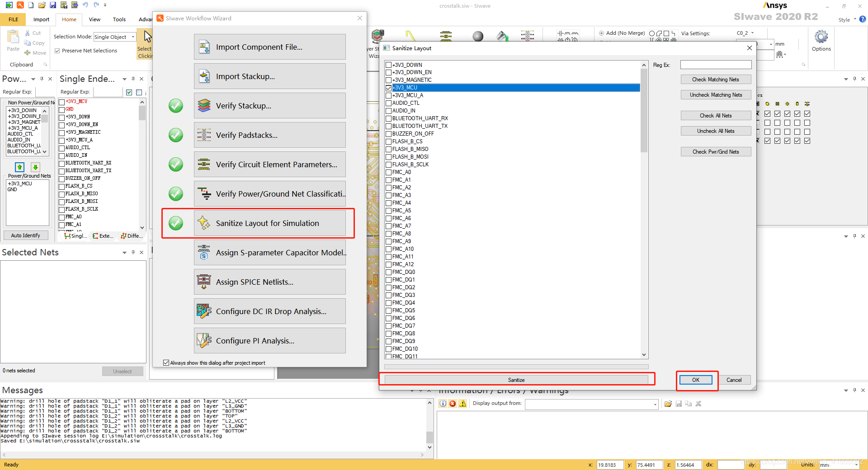Click the Undo arrow icon
868x470 pixels.
pyautogui.click(x=85, y=5)
